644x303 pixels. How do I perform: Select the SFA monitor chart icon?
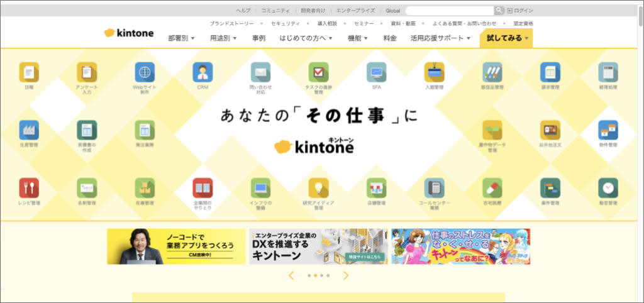(x=377, y=72)
